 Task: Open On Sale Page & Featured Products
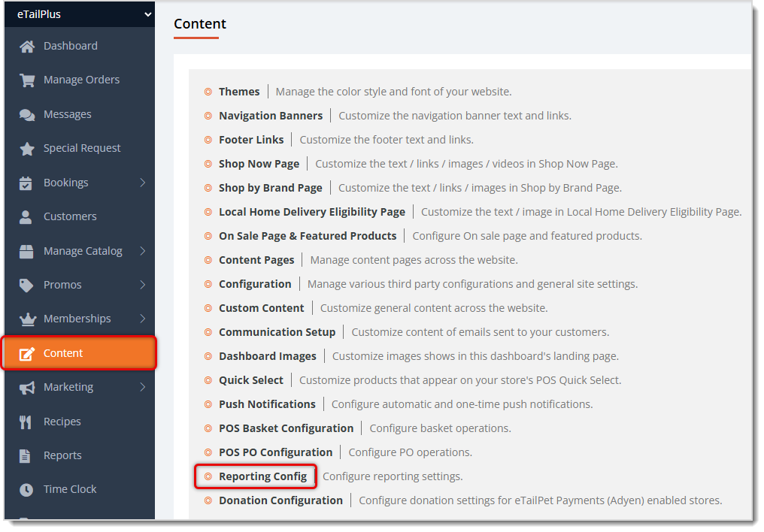click(308, 236)
